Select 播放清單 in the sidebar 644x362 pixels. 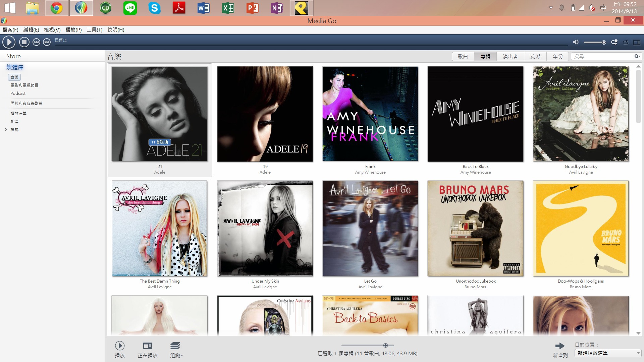18,114
